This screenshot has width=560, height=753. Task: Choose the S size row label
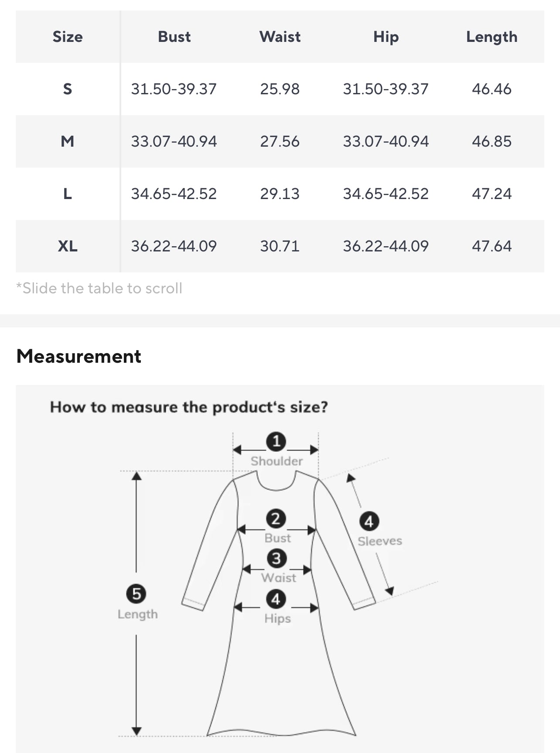coord(68,89)
